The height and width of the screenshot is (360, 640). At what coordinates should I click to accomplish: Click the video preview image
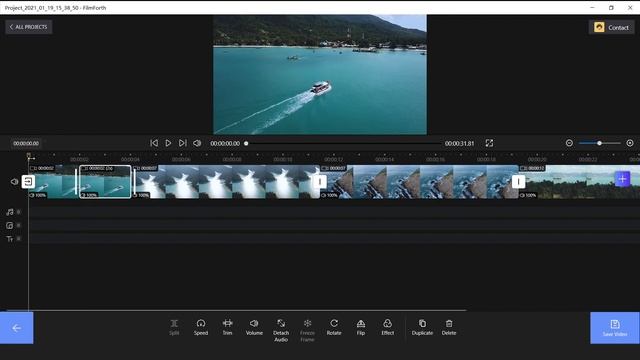[x=320, y=75]
